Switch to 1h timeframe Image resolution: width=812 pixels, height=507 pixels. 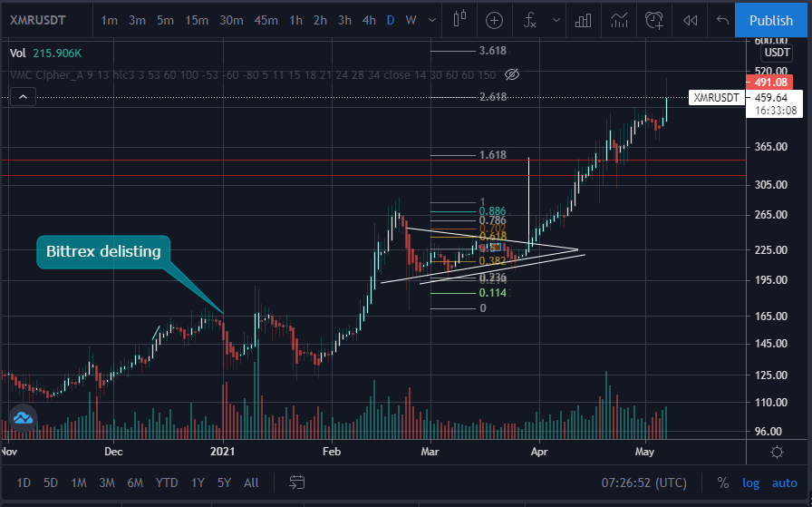(295, 20)
